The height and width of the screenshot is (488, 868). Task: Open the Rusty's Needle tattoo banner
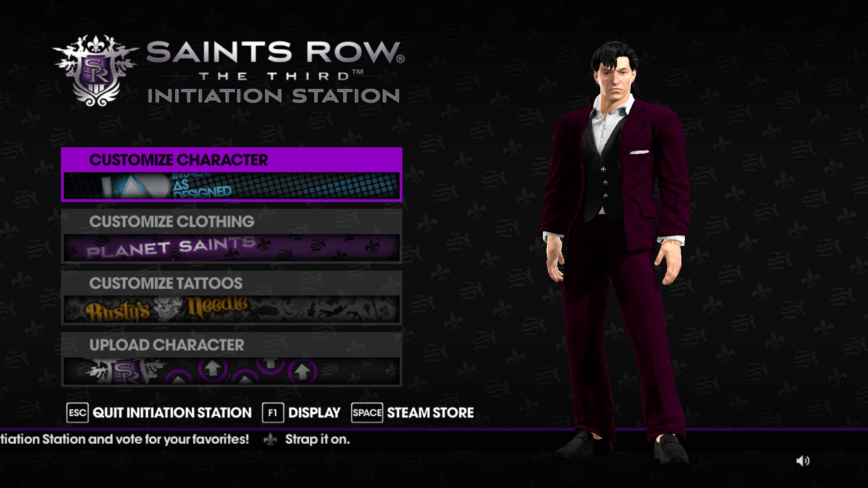(x=231, y=309)
